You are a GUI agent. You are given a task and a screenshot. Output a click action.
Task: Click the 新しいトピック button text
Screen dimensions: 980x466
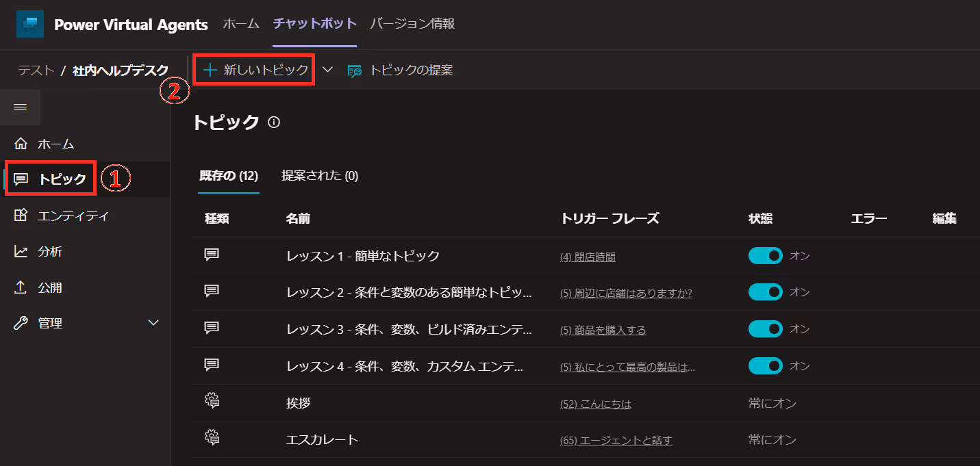(x=266, y=70)
